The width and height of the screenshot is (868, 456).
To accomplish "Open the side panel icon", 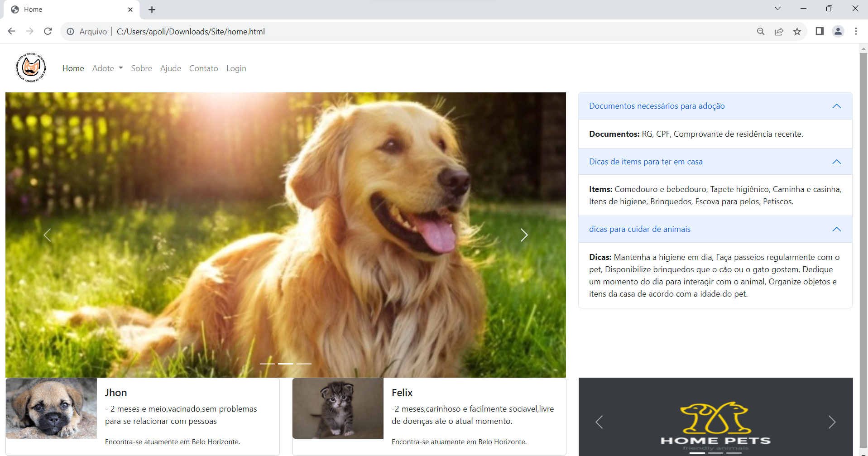I will click(x=820, y=31).
